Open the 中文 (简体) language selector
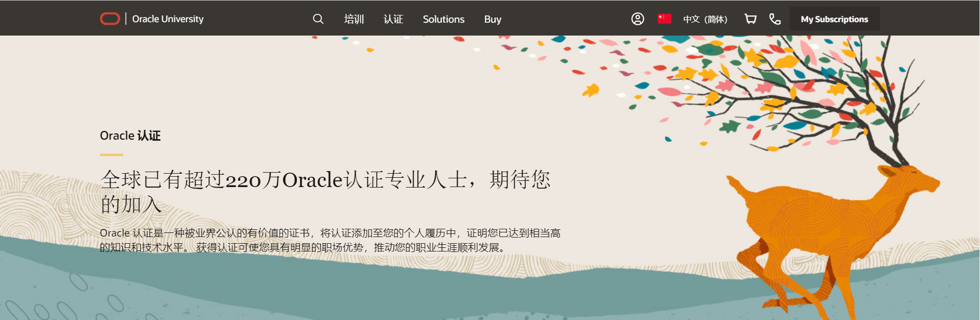This screenshot has height=320, width=980. (705, 19)
